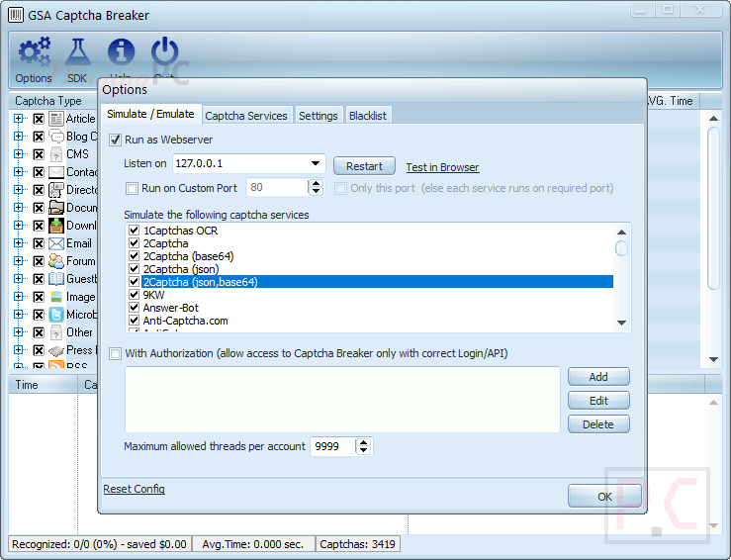Switch to Captcha Services tab
This screenshot has height=560, width=731.
246,116
